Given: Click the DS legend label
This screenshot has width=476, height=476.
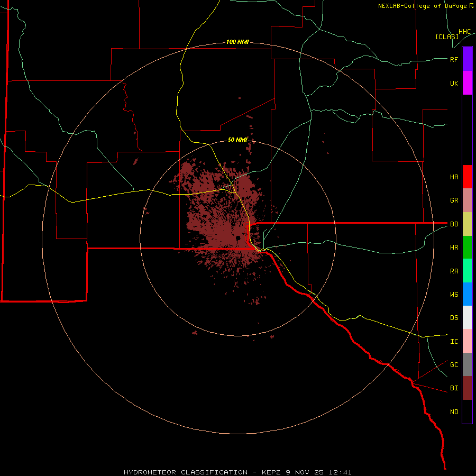Looking at the screenshot, I should click(x=454, y=318).
